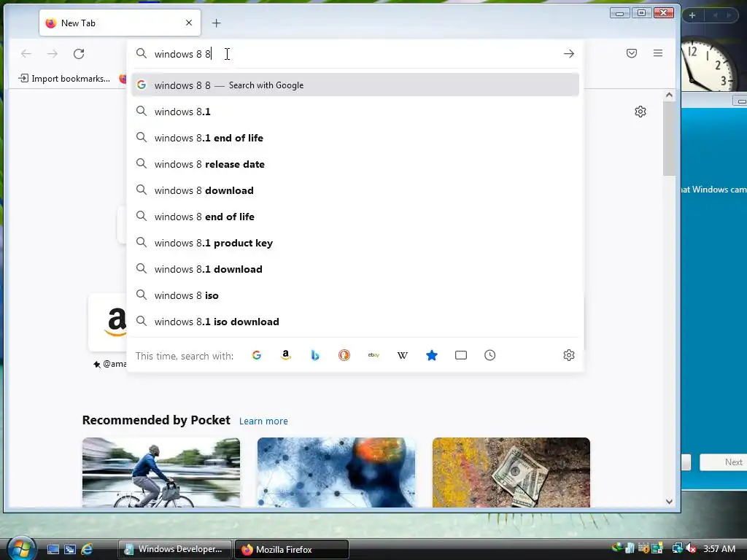Select suggestion 'windows 8.1 iso download'
The height and width of the screenshot is (560, 747).
(355, 322)
